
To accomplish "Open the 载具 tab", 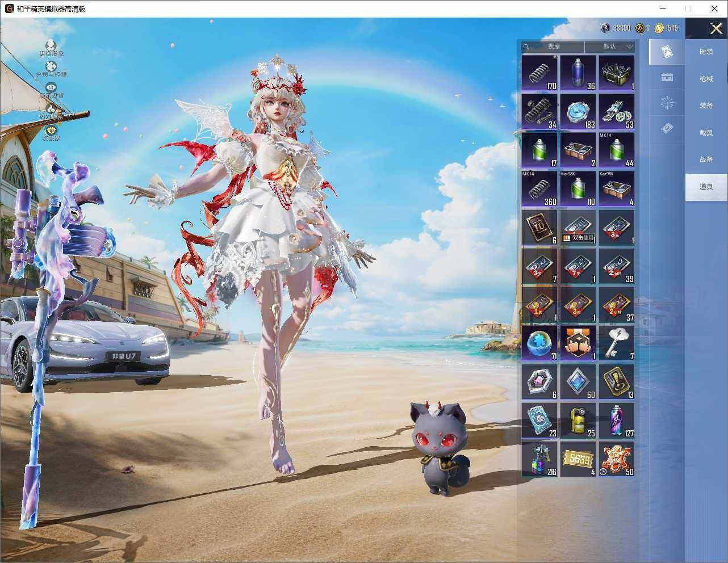I will click(706, 133).
